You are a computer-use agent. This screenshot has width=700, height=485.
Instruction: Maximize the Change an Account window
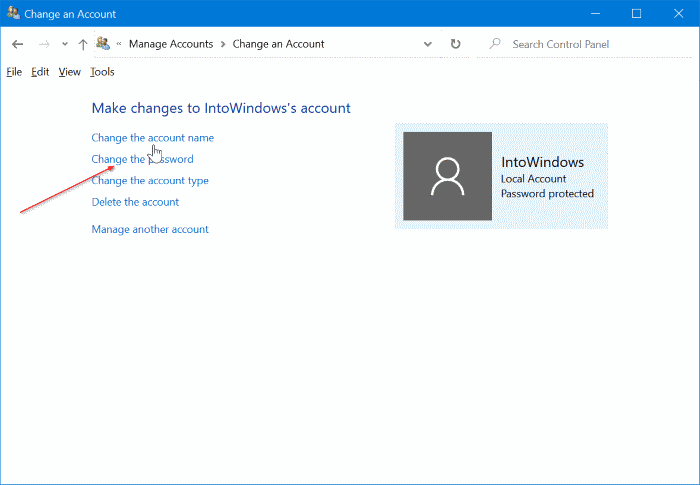tap(637, 13)
